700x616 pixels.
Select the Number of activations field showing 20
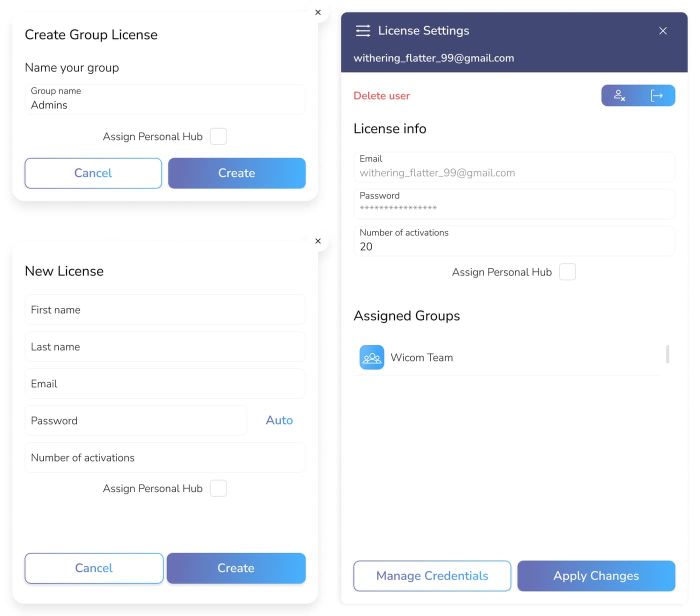514,241
